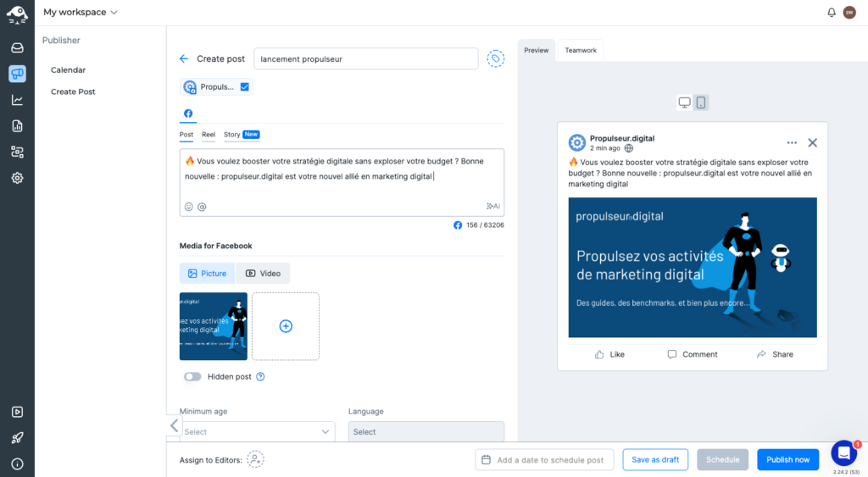Open the three-dot menu in preview post
This screenshot has width=868, height=477.
[793, 143]
